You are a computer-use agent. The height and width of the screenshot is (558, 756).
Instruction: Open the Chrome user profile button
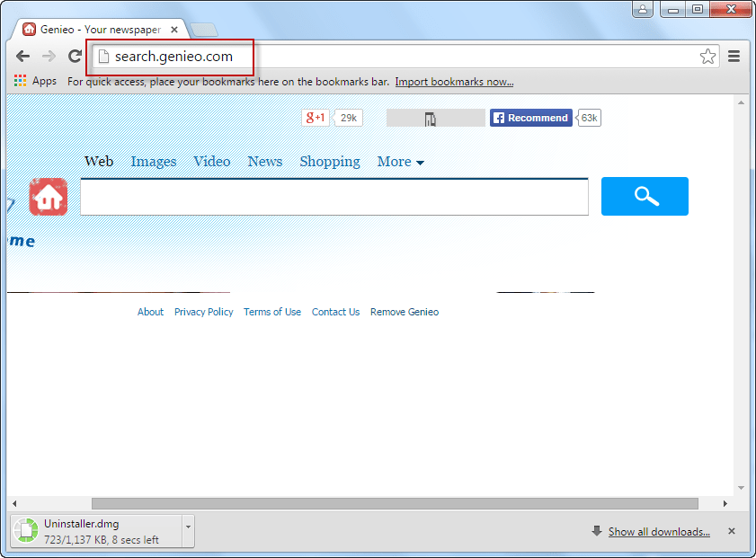click(x=643, y=9)
